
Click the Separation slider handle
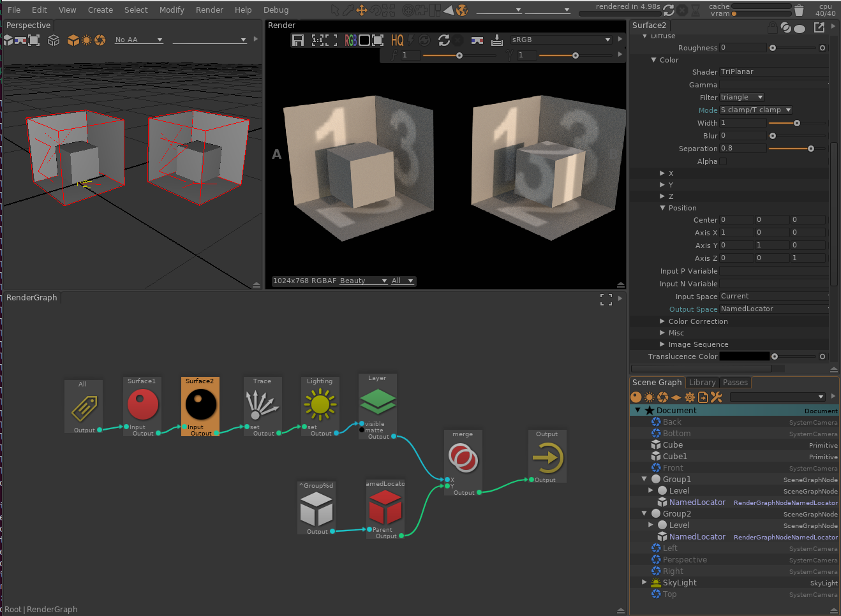[x=811, y=149]
